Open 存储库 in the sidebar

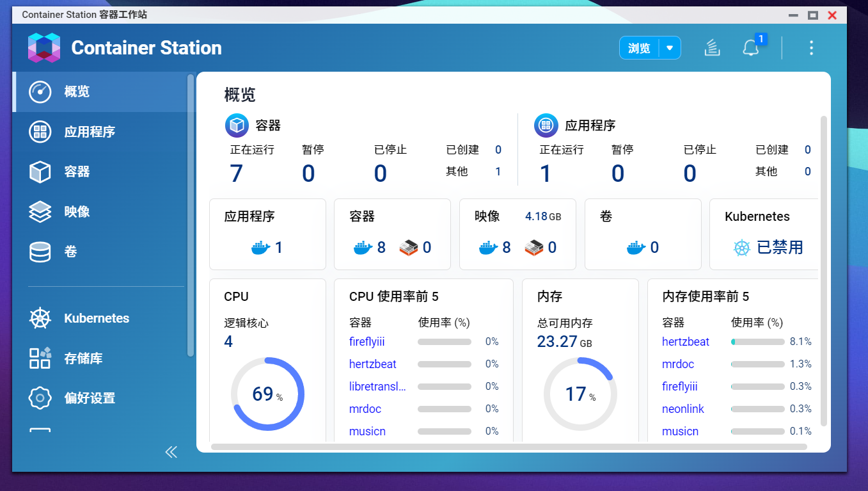(99, 358)
